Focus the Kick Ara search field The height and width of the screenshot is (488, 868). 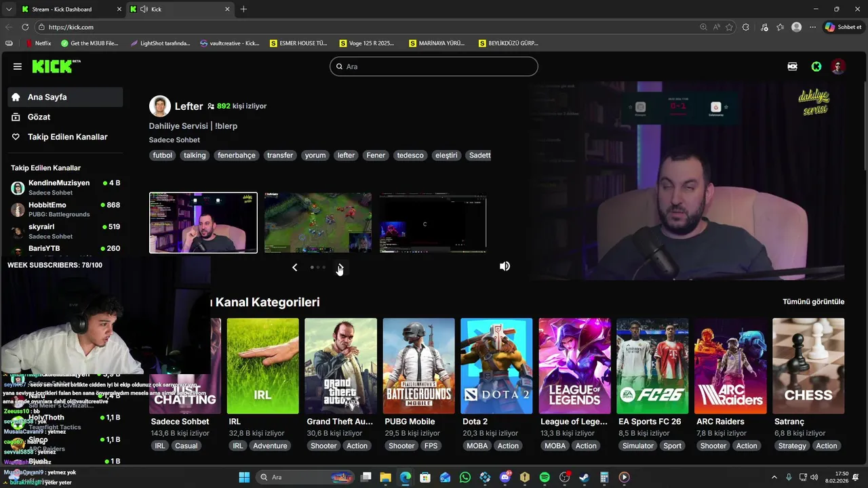[x=434, y=66]
